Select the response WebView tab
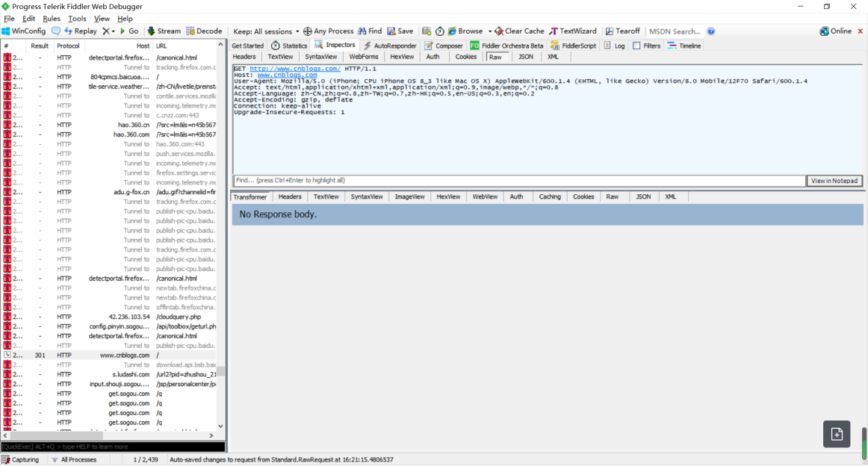The width and height of the screenshot is (868, 466). coord(484,197)
